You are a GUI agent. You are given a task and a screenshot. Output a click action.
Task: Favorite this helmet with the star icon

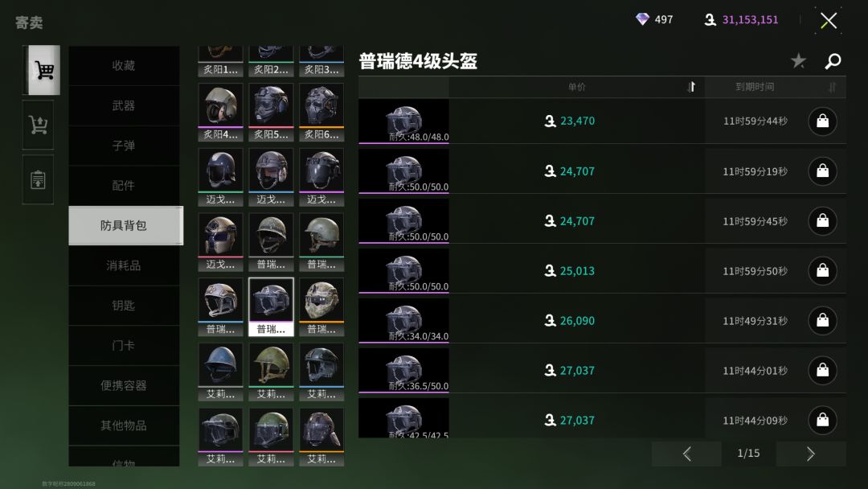click(x=798, y=60)
